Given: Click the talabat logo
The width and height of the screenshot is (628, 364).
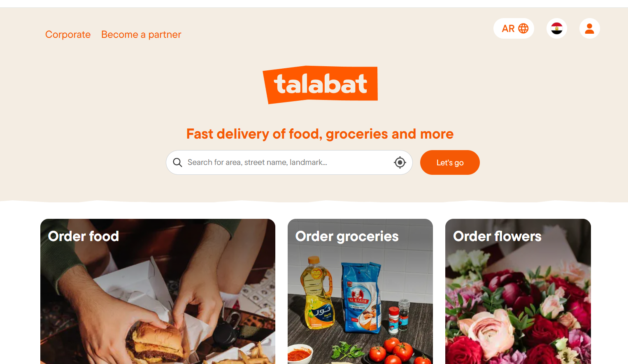Looking at the screenshot, I should [x=320, y=85].
